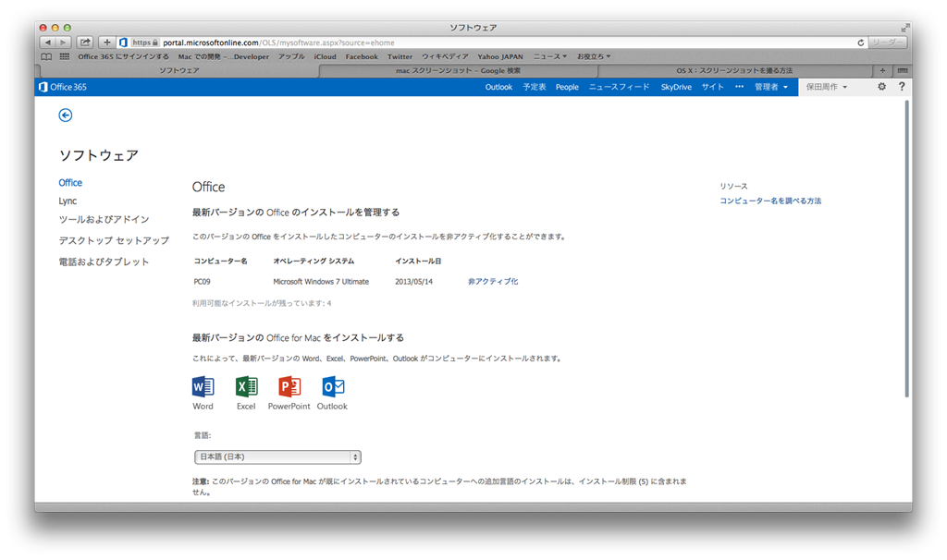Open コンピューター名を調べる方法 resource link
947x560 pixels.
[770, 201]
